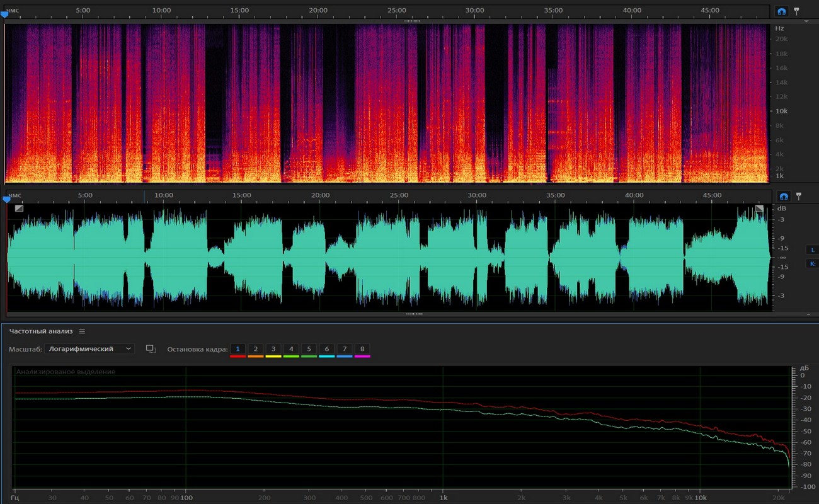The image size is (819, 504).
Task: Toggle frame hold 1 (red)
Action: (238, 349)
